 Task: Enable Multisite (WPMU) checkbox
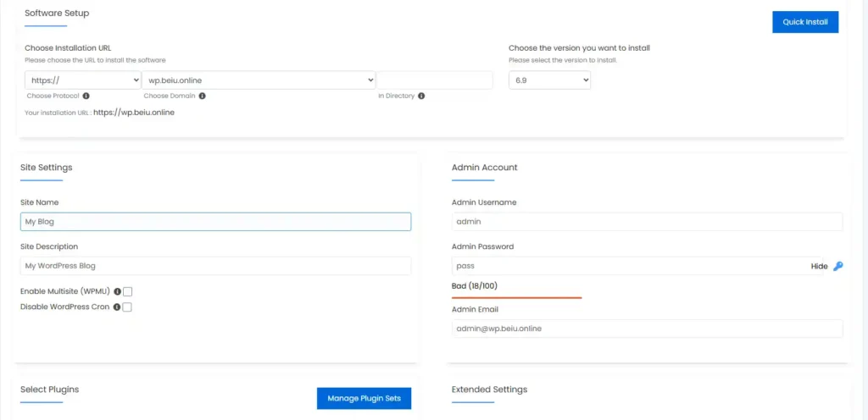[x=127, y=292]
